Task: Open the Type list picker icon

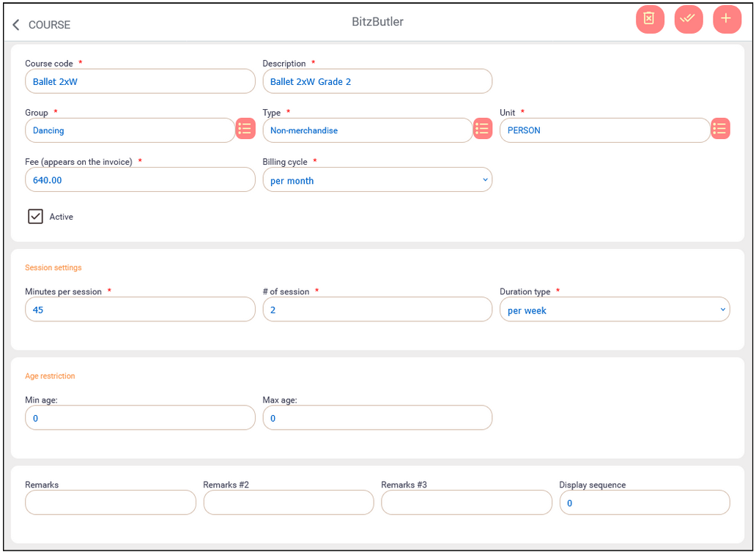Action: 482,128
